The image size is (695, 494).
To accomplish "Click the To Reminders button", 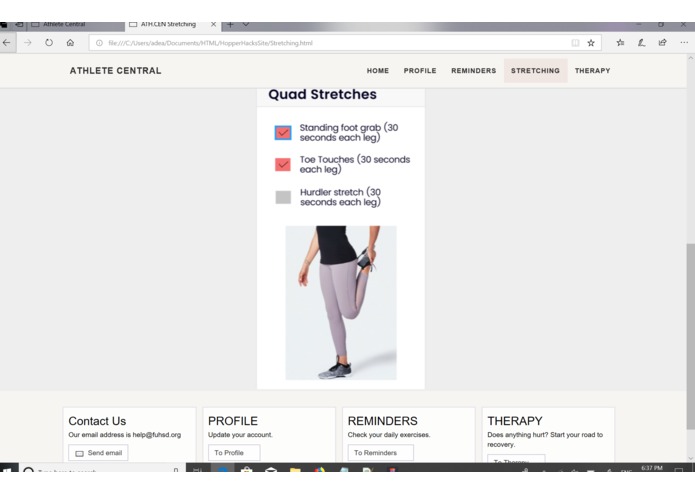I will coord(381,453).
